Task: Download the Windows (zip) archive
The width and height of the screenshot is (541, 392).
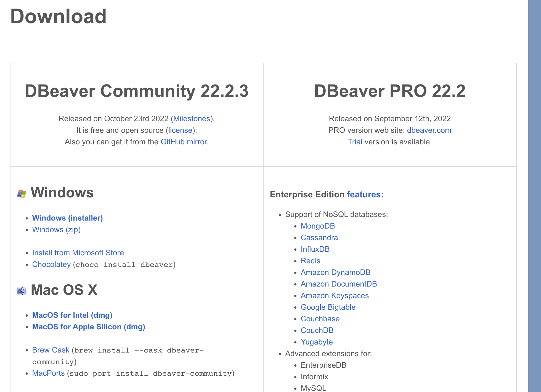Action: (x=56, y=230)
